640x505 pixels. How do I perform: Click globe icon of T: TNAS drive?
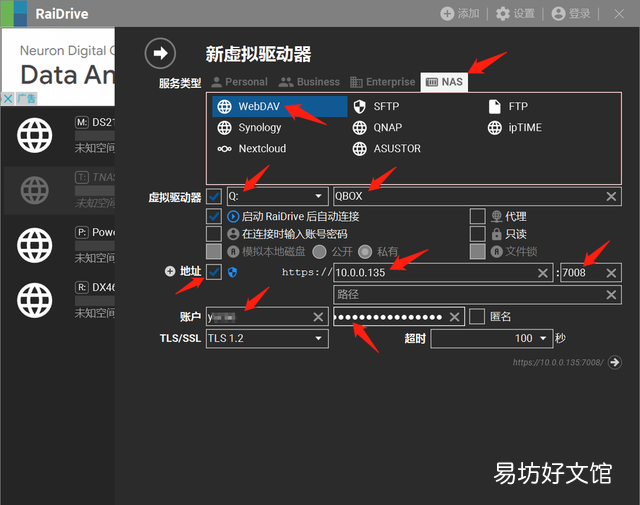35,190
